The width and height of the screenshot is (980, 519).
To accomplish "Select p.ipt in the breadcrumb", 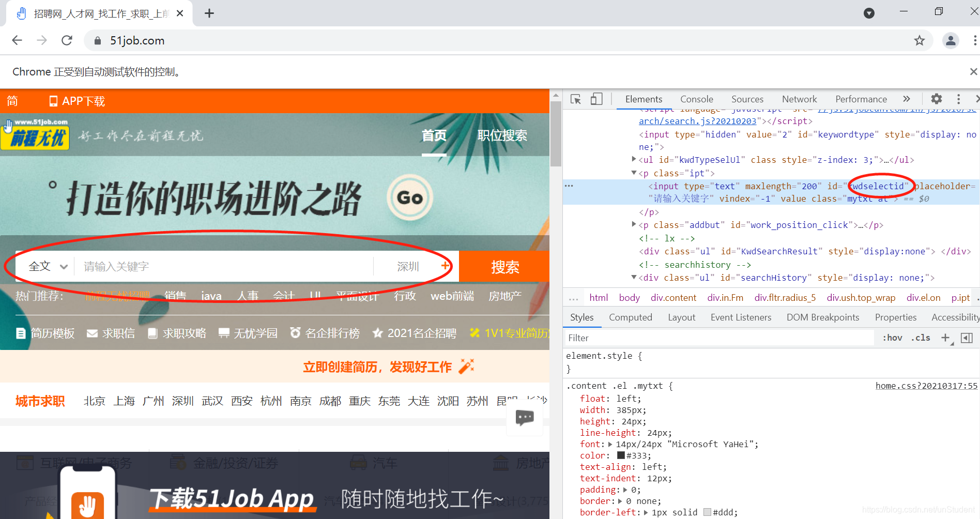I will [x=960, y=298].
